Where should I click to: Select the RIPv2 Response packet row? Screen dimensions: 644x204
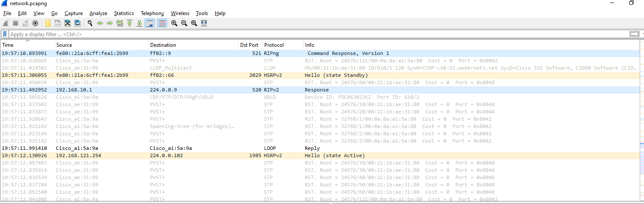pyautogui.click(x=172, y=90)
